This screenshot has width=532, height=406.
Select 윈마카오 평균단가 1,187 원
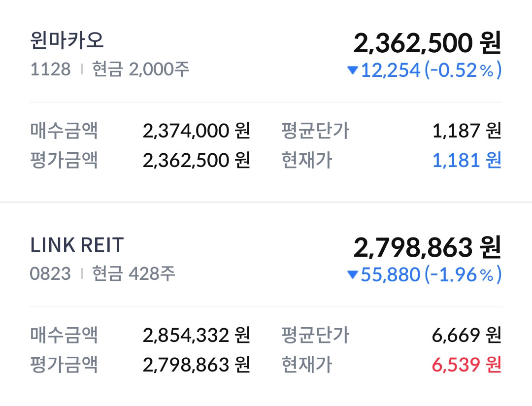tap(466, 131)
